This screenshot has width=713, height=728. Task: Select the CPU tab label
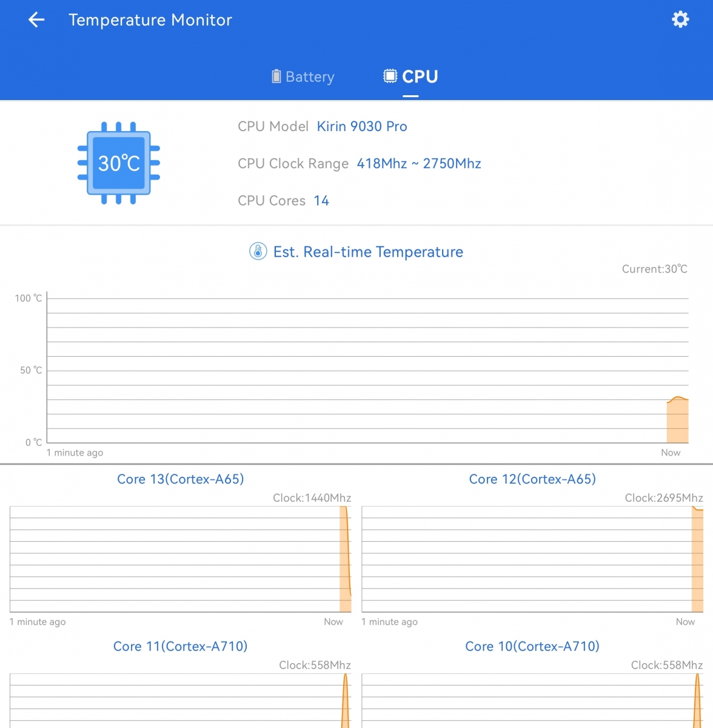420,76
